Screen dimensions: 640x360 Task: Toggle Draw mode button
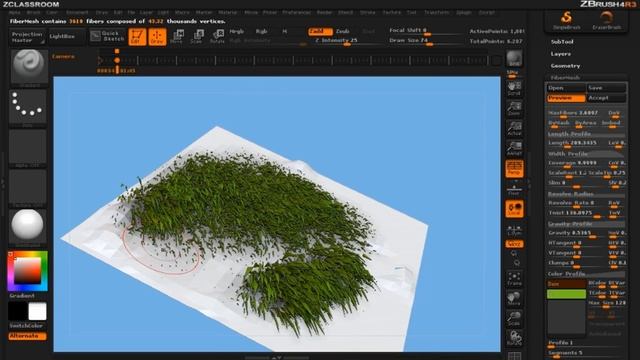click(x=157, y=36)
